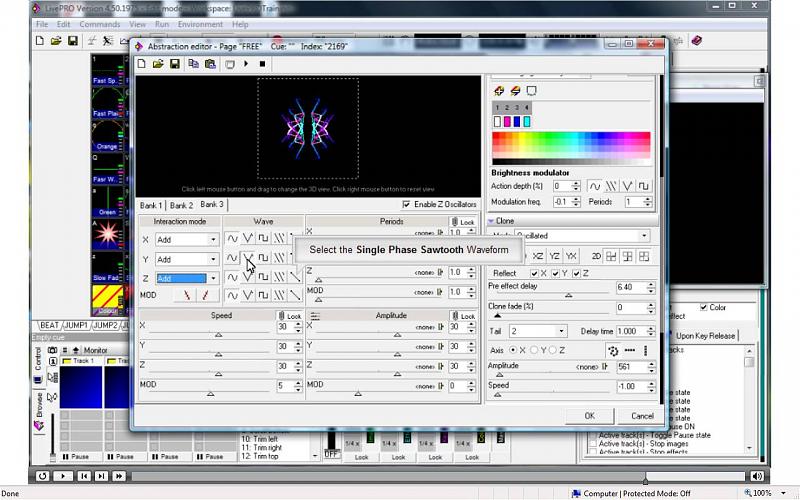Paste icon in Abstraction editor toolbar
This screenshot has width=800, height=500.
pyautogui.click(x=210, y=64)
